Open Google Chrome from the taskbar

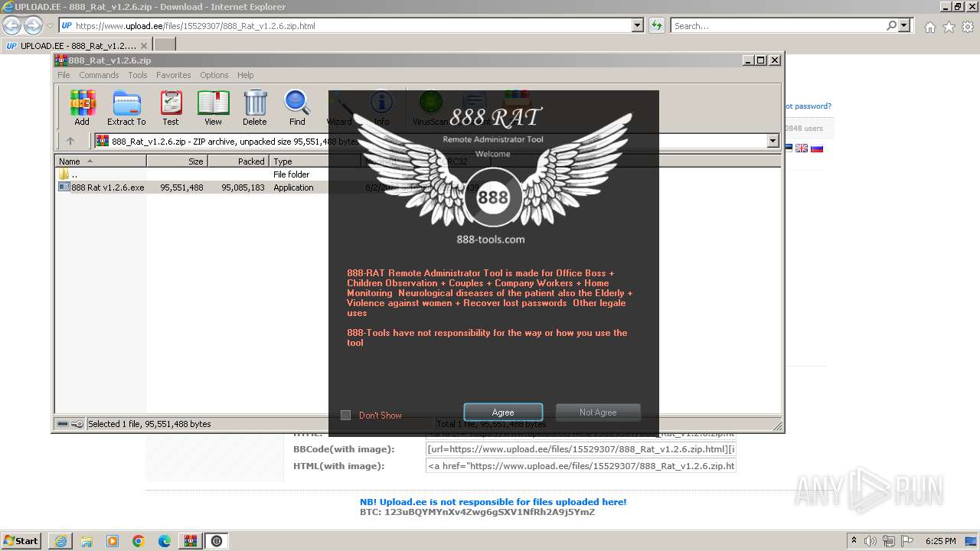coord(139,541)
